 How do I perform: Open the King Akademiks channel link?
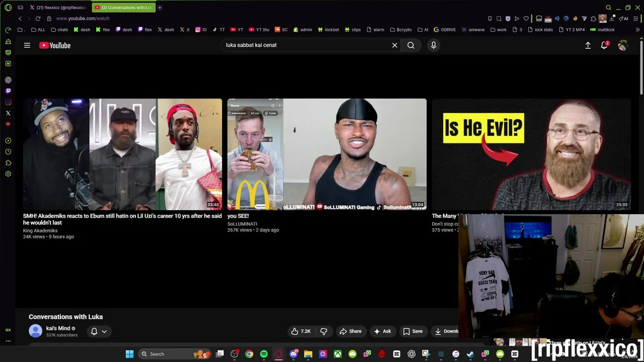tap(40, 231)
